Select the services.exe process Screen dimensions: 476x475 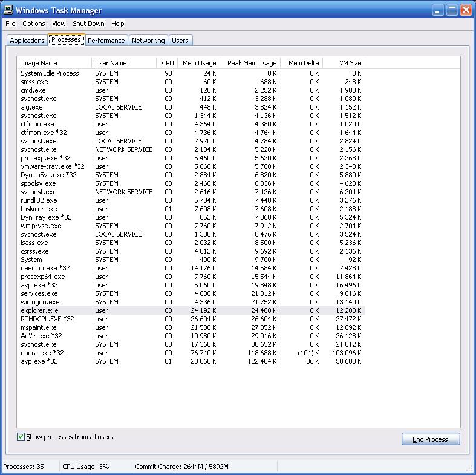click(x=191, y=293)
